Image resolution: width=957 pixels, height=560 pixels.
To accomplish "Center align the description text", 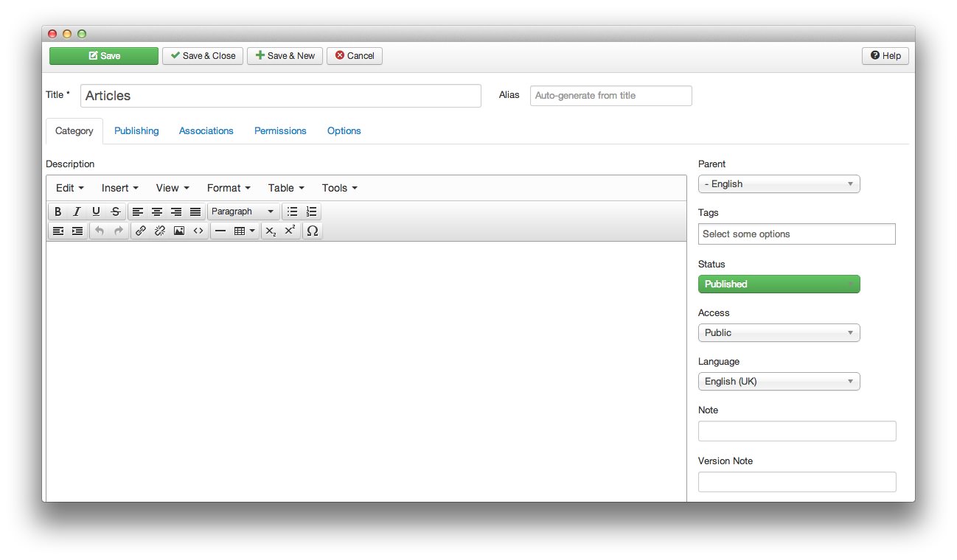I will pyautogui.click(x=157, y=211).
